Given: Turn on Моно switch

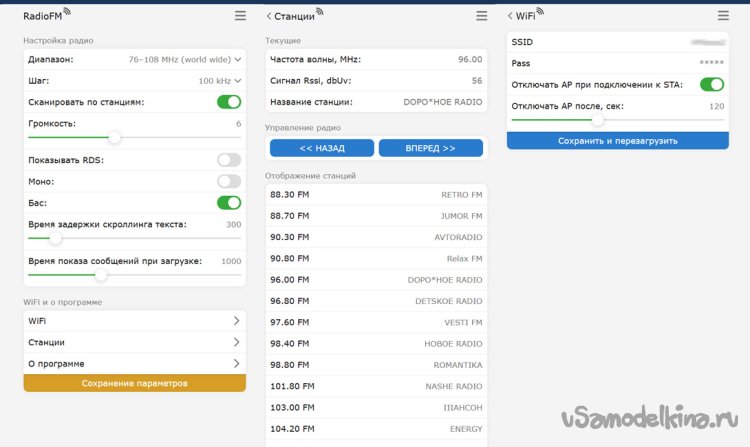Looking at the screenshot, I should pyautogui.click(x=229, y=181).
